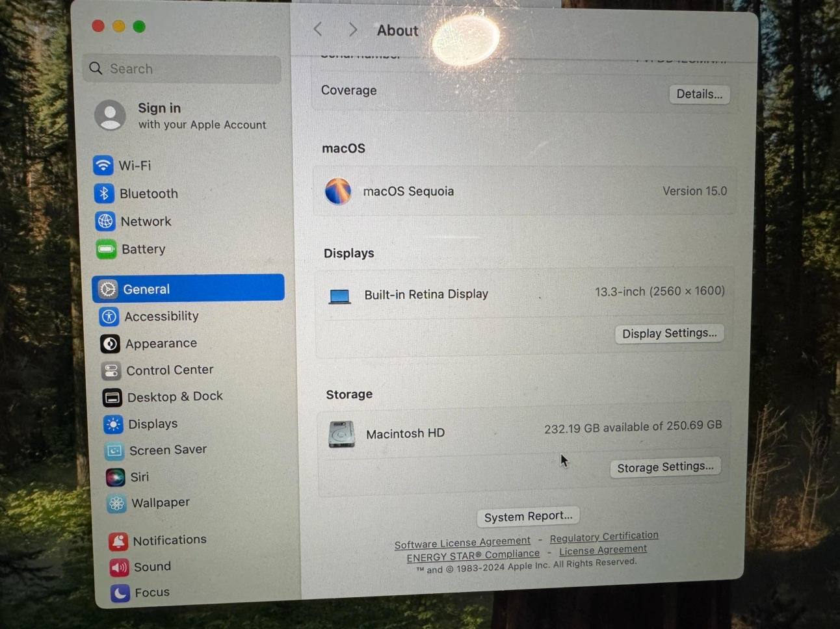
Task: Click the Accessibility icon in sidebar
Action: coord(109,316)
